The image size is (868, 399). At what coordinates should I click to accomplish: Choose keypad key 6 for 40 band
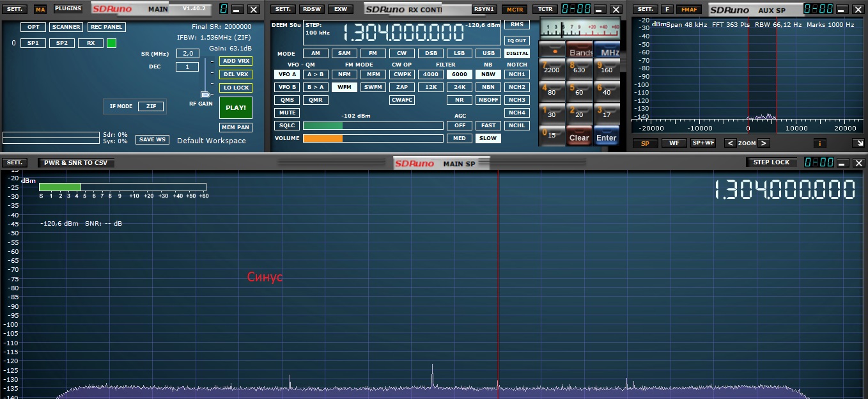pos(606,91)
